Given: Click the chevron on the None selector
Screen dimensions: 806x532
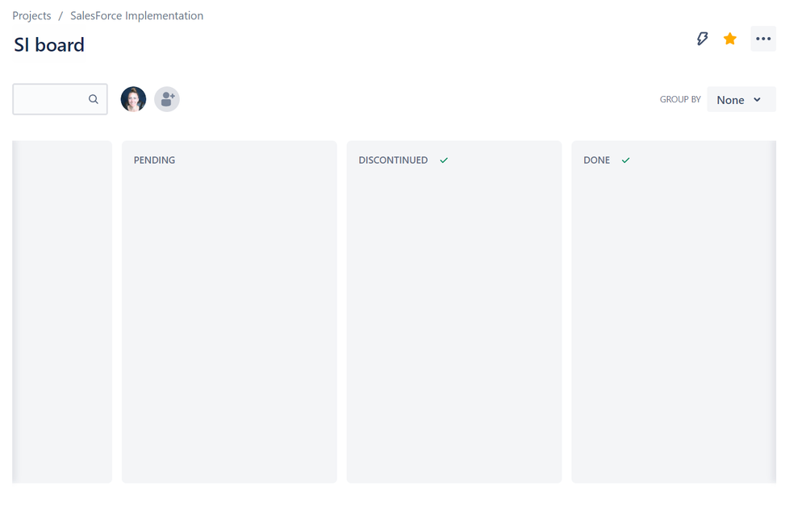Looking at the screenshot, I should click(x=757, y=99).
